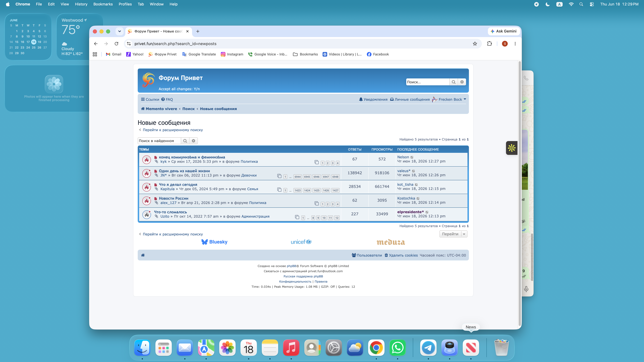Click the page vertical scrollbar
Screen dimensions: 644x362
[x=520, y=194]
